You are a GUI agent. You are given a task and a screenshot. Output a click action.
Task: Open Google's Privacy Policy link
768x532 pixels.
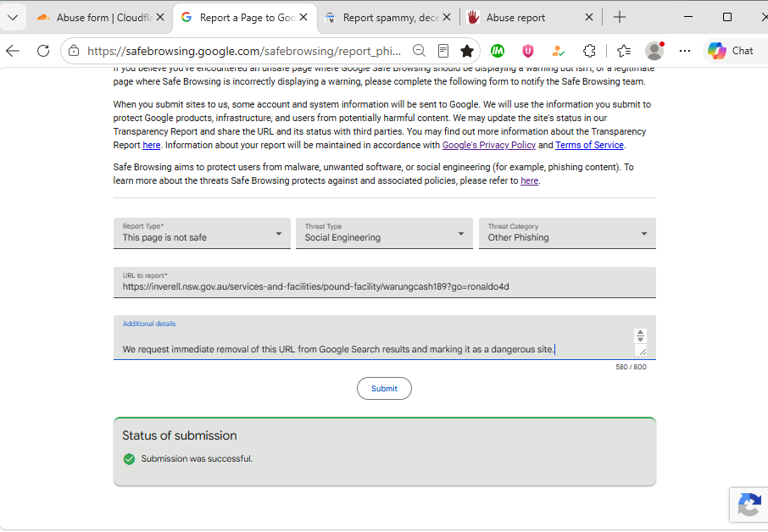tap(489, 146)
